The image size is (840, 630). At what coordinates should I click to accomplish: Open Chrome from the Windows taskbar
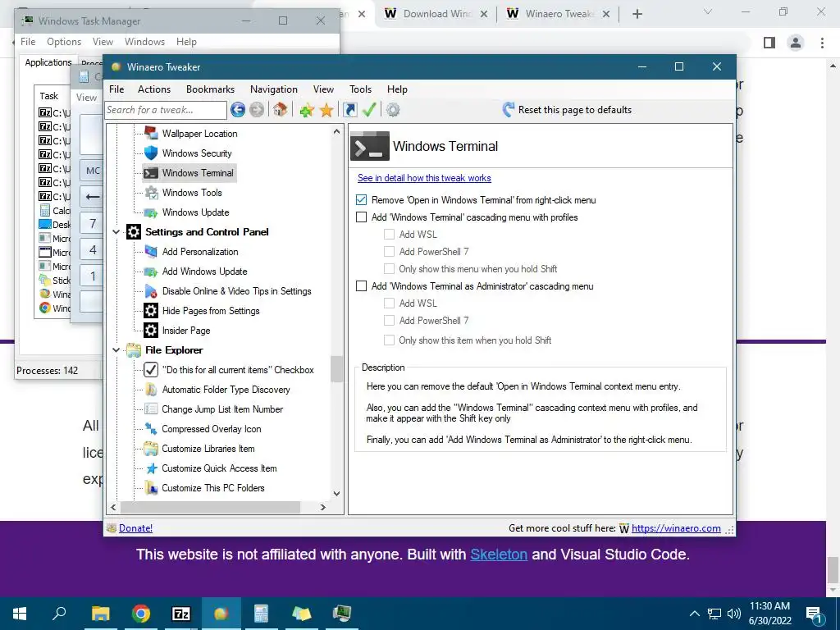[141, 614]
